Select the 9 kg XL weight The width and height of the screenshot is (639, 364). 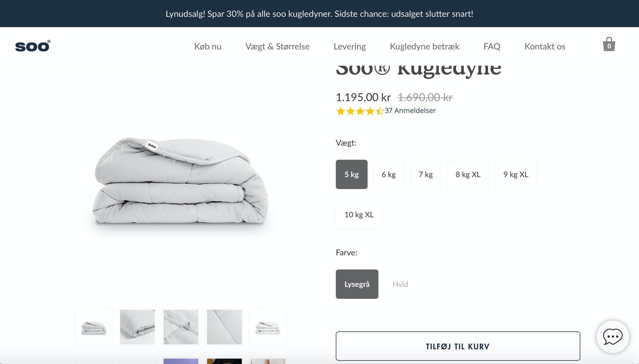tap(516, 174)
